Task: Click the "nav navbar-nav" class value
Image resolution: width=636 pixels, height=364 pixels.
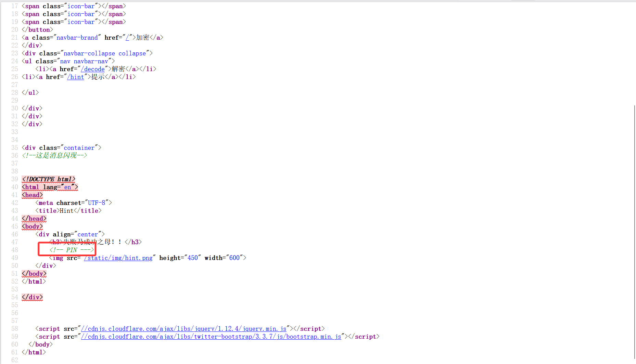Action: [x=84, y=61]
